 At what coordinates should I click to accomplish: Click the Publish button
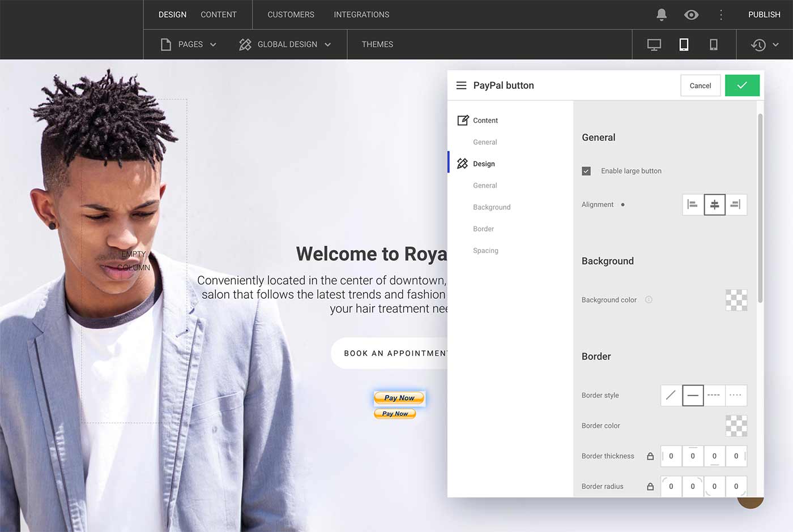[764, 15]
